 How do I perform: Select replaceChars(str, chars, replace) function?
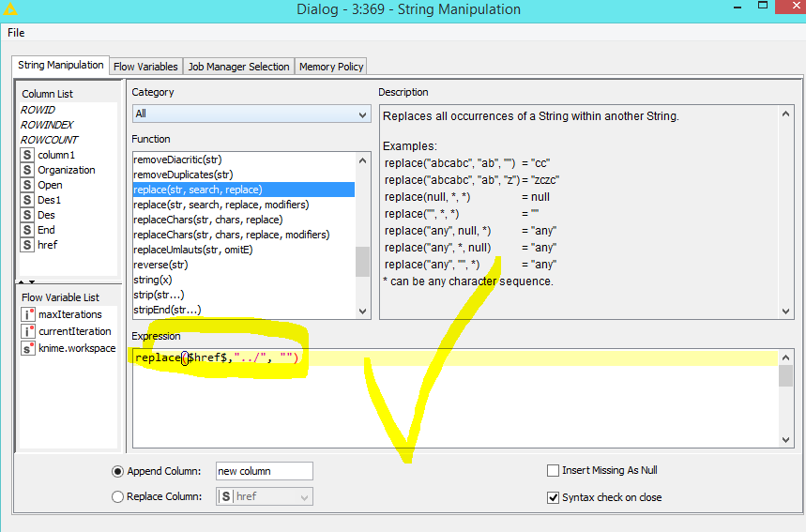tap(207, 220)
